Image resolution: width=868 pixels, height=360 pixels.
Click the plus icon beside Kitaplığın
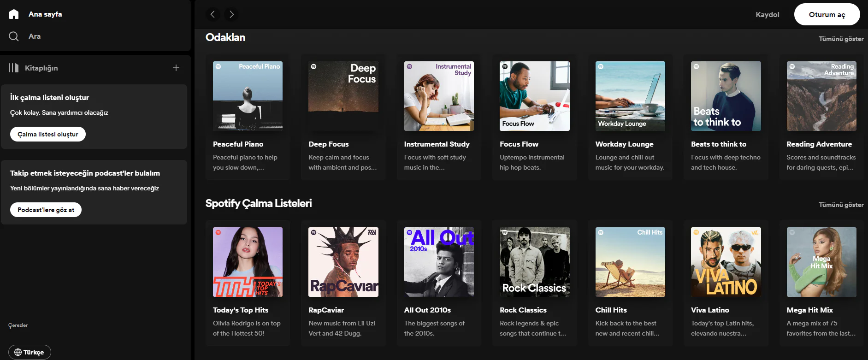pyautogui.click(x=176, y=68)
